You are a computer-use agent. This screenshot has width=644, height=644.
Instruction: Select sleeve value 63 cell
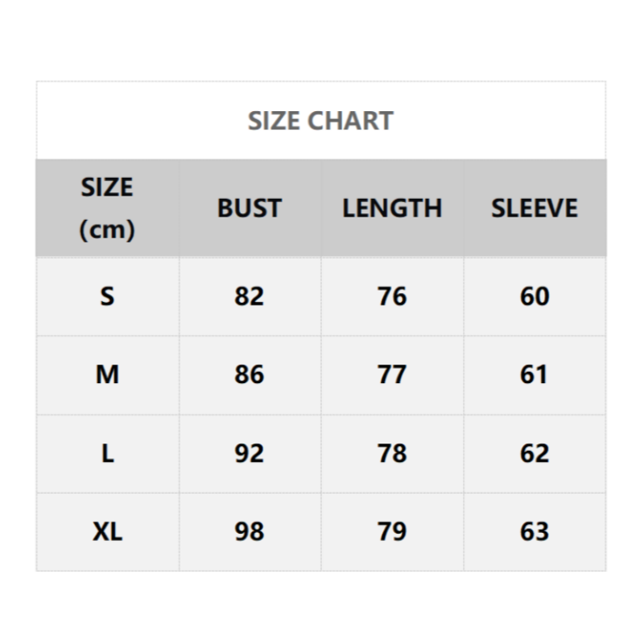(535, 531)
